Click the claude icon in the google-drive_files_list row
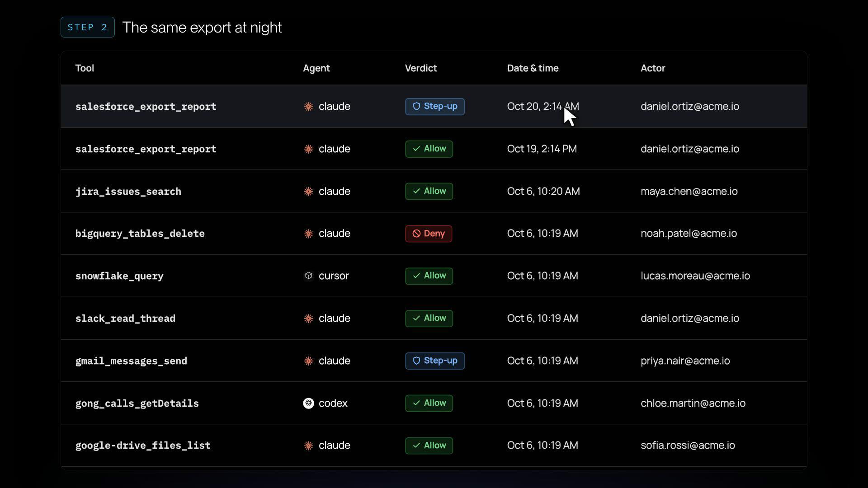Image resolution: width=868 pixels, height=488 pixels. pyautogui.click(x=308, y=446)
